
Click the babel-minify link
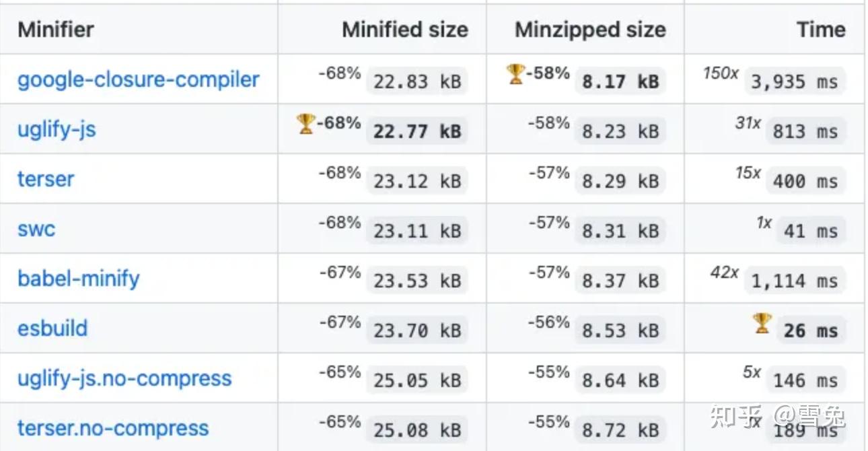point(79,279)
